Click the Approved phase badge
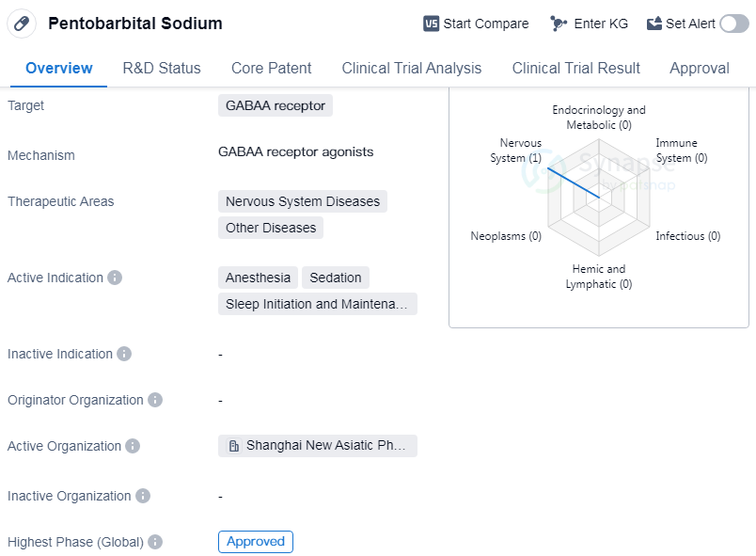This screenshot has width=756, height=556. click(256, 542)
